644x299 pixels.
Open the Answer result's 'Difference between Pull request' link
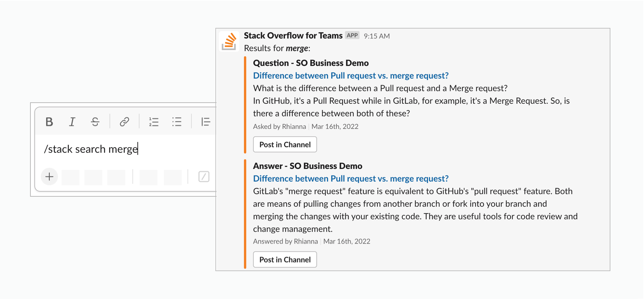351,178
